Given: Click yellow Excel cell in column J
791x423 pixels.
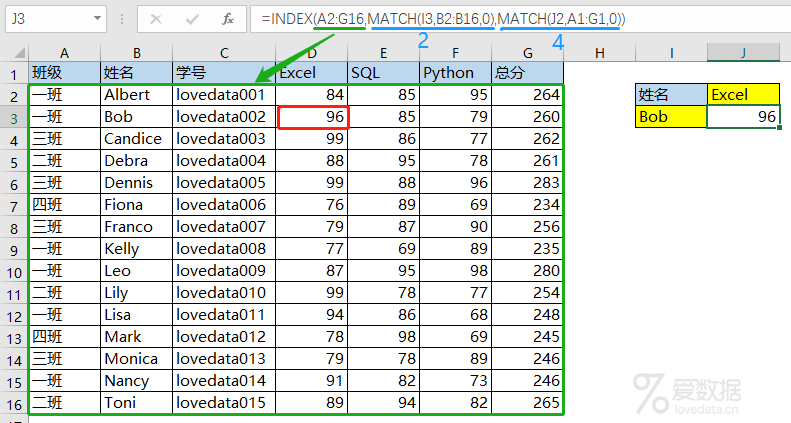Looking at the screenshot, I should click(x=744, y=95).
